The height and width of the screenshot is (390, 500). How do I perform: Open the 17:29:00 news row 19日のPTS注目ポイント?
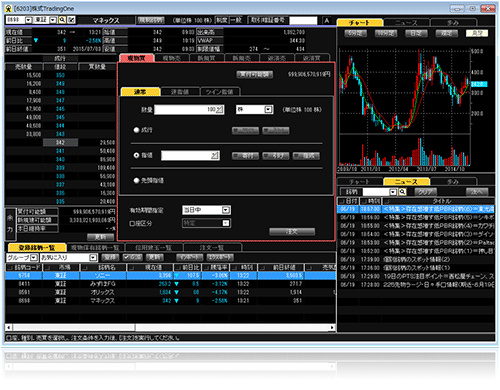[416, 276]
